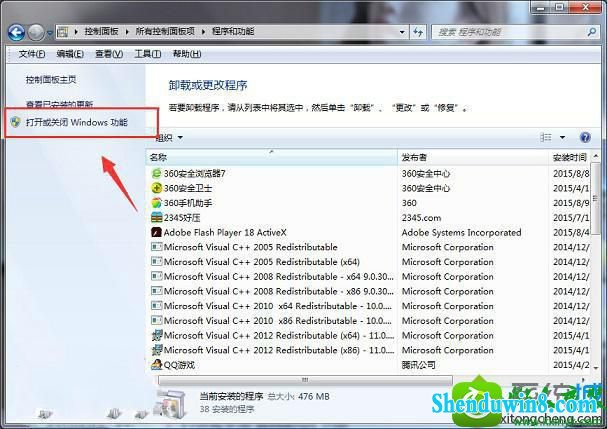Screen dimensions: 607x429
Task: Click scroll up arrow of program list
Action: [x=596, y=157]
